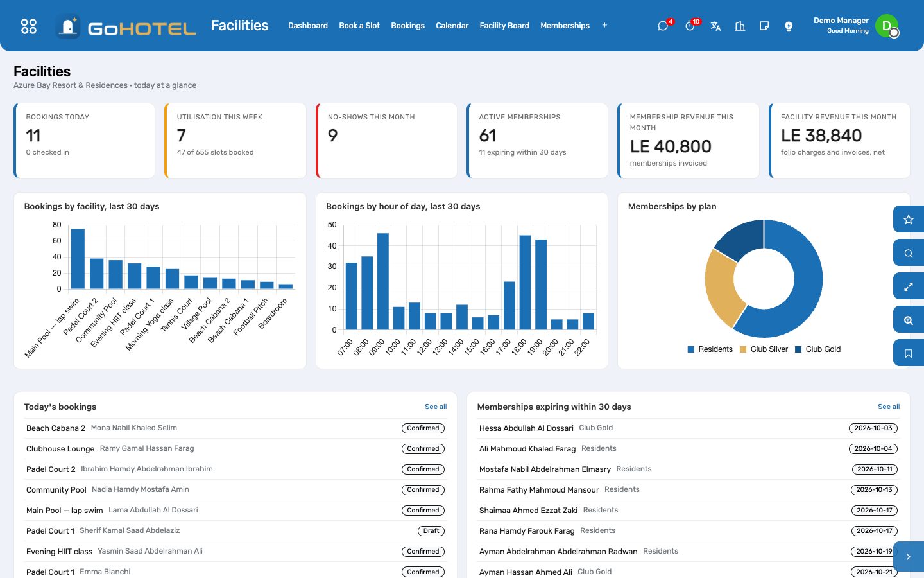Open the Utilisation This Week card
The width and height of the screenshot is (924, 578).
[x=235, y=141]
